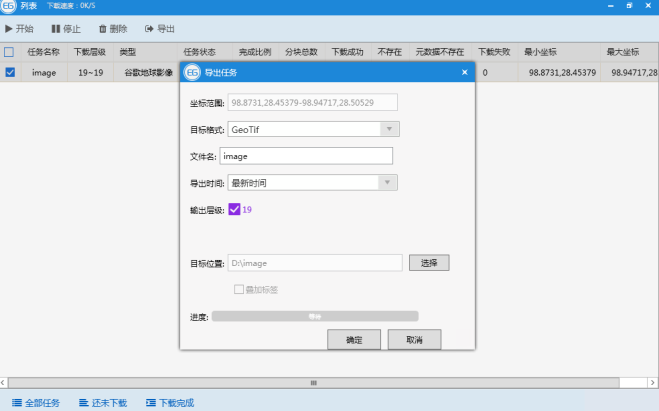Click the 停止 (Stop) toolbar icon
The width and height of the screenshot is (659, 411).
pyautogui.click(x=56, y=29)
